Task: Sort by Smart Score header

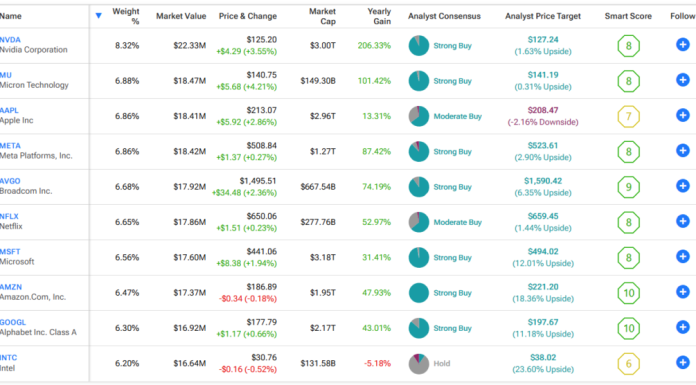Action: [x=628, y=16]
